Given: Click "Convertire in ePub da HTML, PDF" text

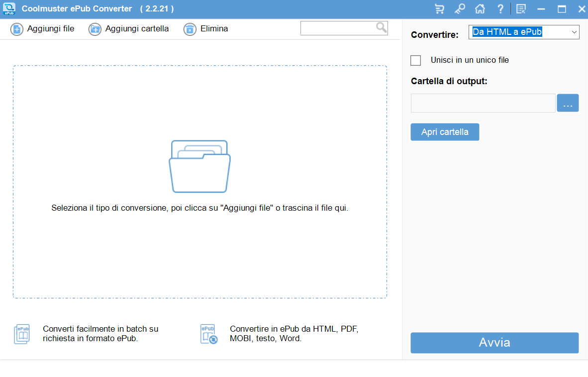Looking at the screenshot, I should click(294, 334).
